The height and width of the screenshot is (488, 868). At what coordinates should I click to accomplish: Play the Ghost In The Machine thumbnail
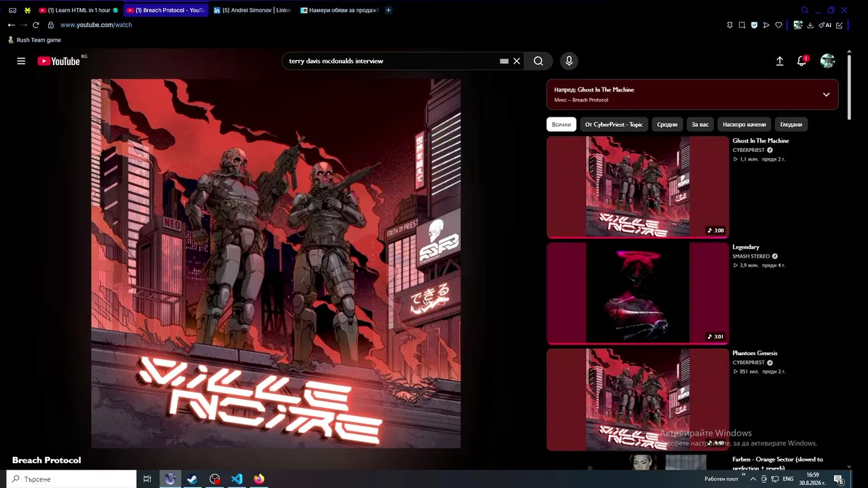(637, 187)
